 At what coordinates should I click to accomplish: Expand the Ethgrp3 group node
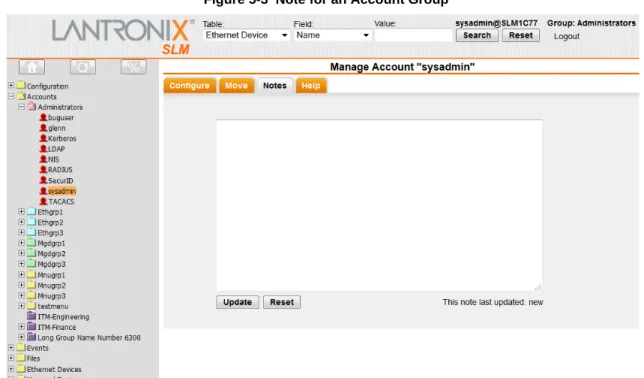pyautogui.click(x=21, y=233)
